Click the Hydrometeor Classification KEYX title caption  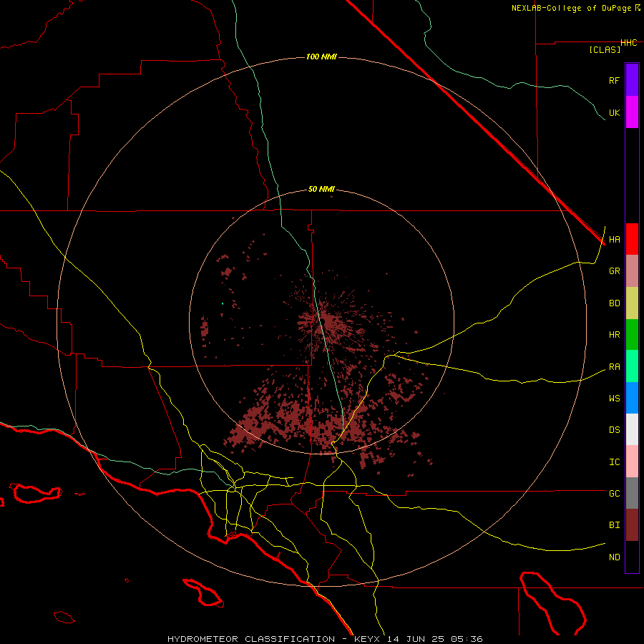(x=325, y=639)
